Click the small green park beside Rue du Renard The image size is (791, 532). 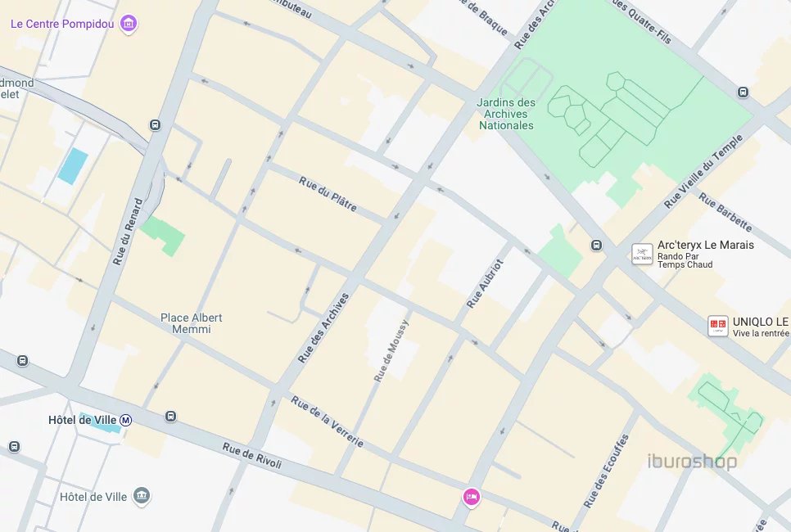[x=162, y=236]
